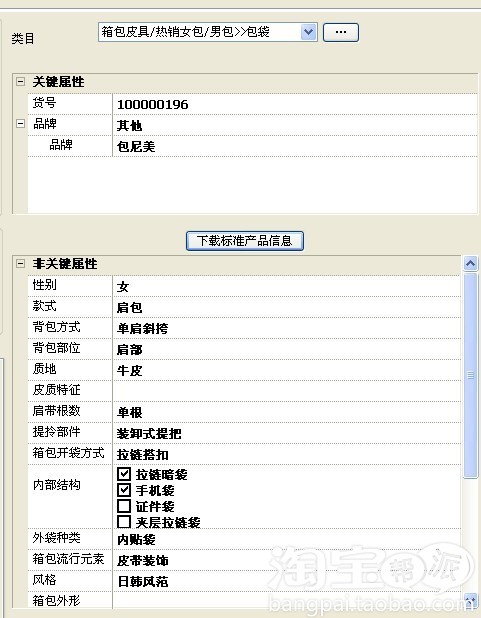Collapse the 品牌 property group

pos(20,124)
